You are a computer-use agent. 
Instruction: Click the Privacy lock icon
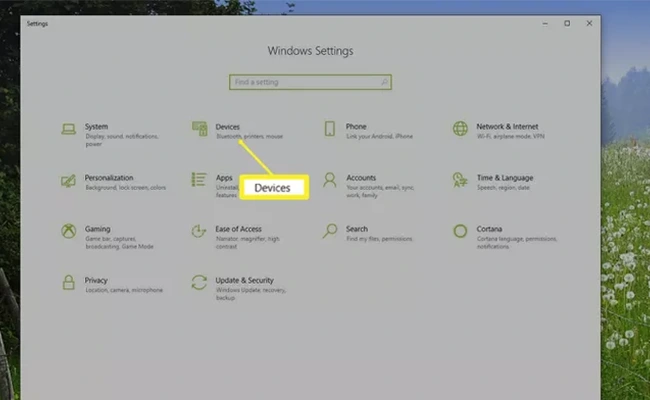click(x=68, y=283)
